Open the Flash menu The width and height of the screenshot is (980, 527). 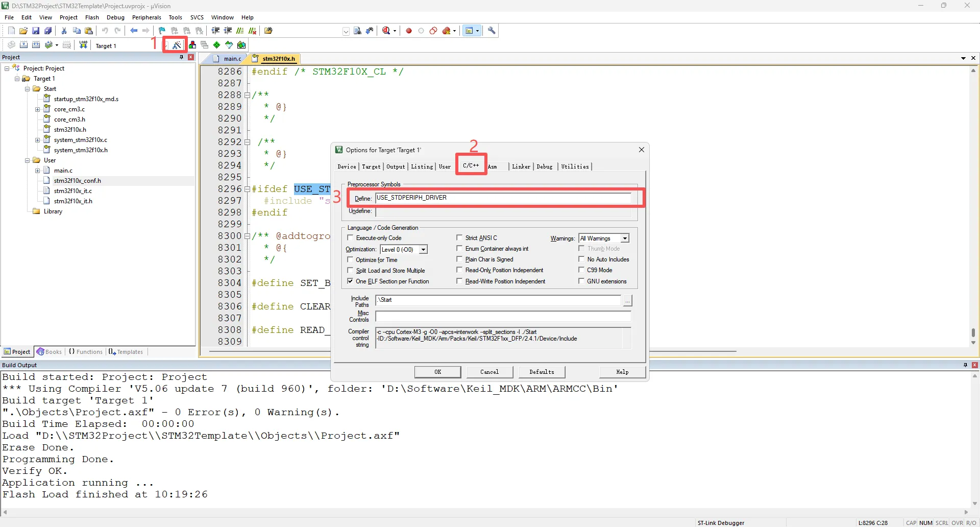coord(92,17)
